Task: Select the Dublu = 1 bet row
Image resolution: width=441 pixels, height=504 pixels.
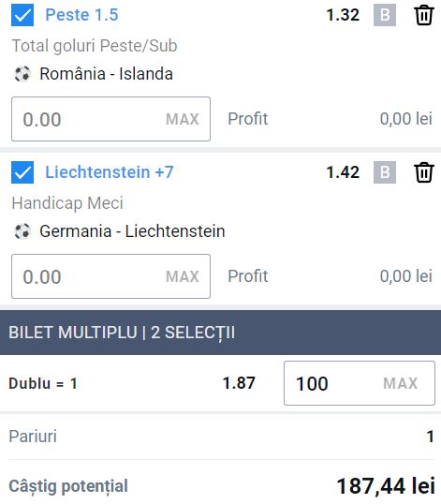Action: tap(220, 383)
